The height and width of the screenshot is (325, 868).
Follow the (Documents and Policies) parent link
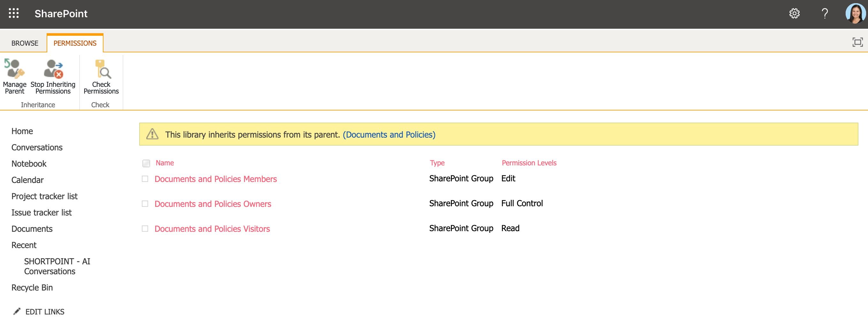point(389,135)
